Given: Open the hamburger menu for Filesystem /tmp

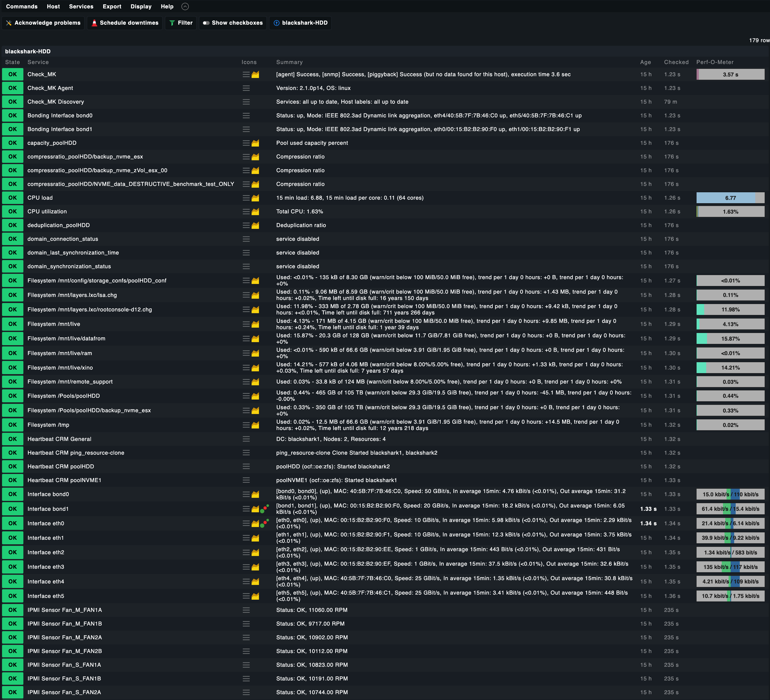Looking at the screenshot, I should pos(246,425).
